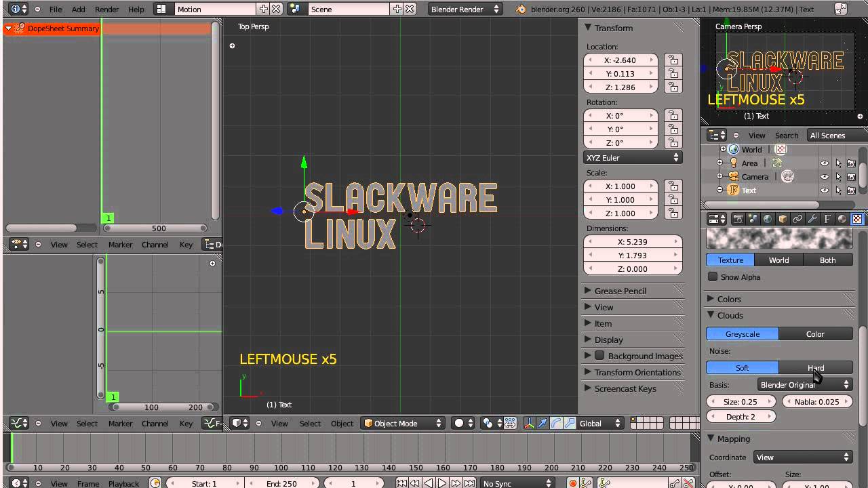
Task: Switch texture preview to Both
Action: [x=828, y=260]
